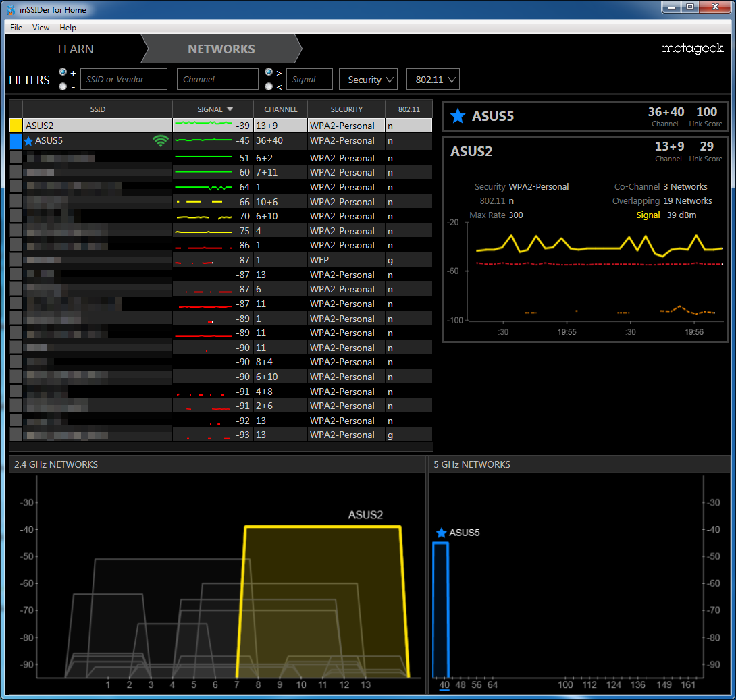736x700 pixels.
Task: Sort by the 802.11 column header
Action: click(x=409, y=109)
